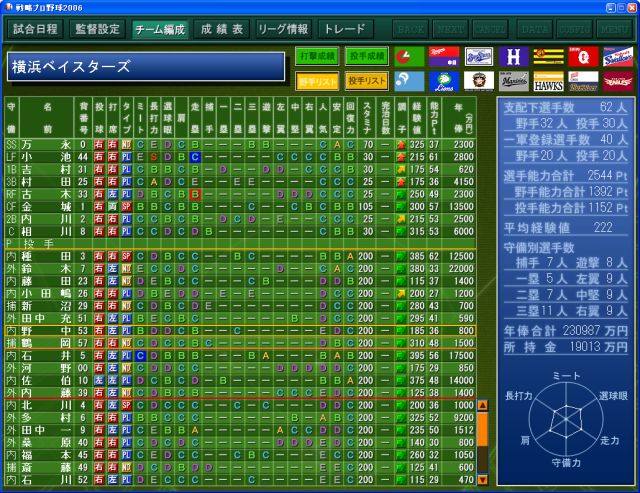Select the yellow-striped Tigers team logo

(x=549, y=56)
